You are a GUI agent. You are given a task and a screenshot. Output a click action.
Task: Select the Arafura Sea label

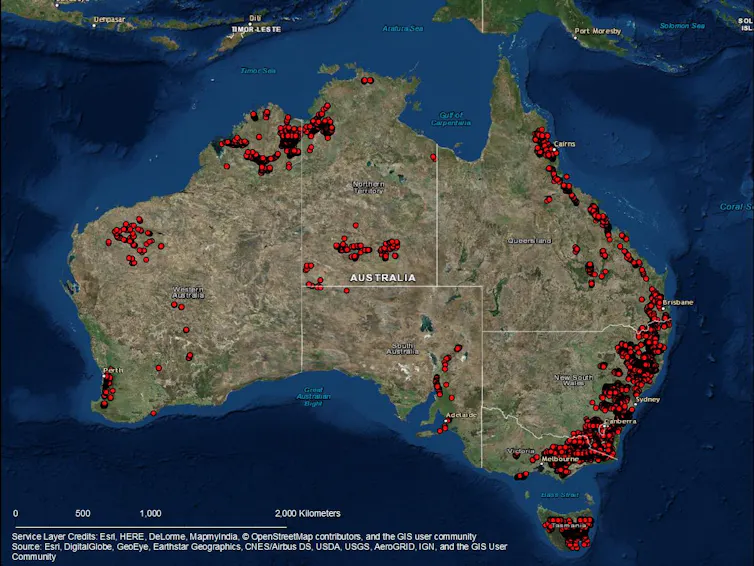pyautogui.click(x=403, y=29)
